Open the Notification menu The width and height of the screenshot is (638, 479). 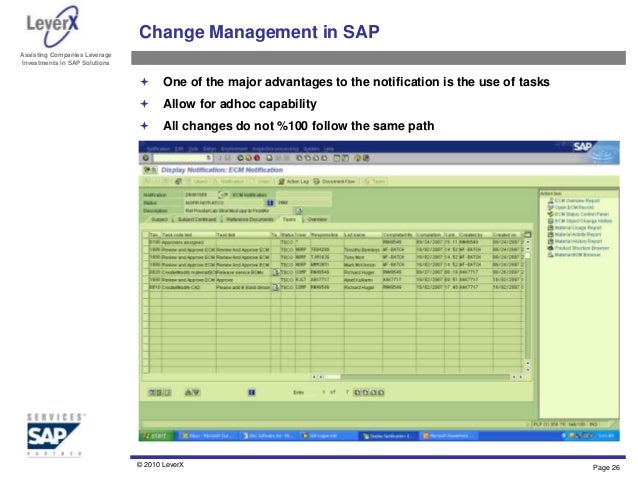159,149
